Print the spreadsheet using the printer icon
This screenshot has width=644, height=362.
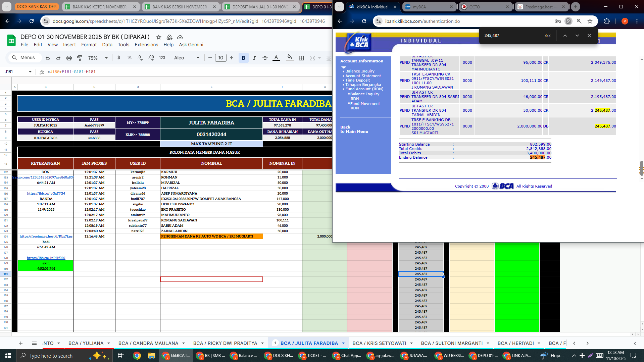(x=69, y=58)
